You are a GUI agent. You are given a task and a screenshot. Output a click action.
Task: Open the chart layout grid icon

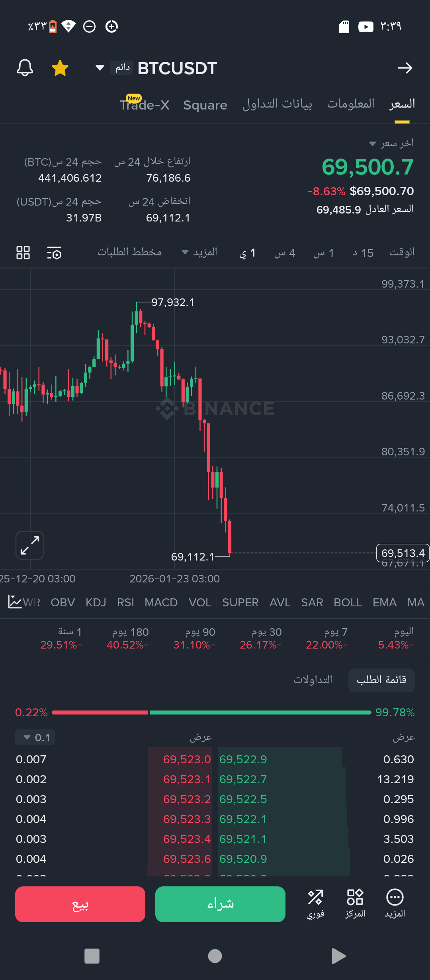(x=23, y=253)
